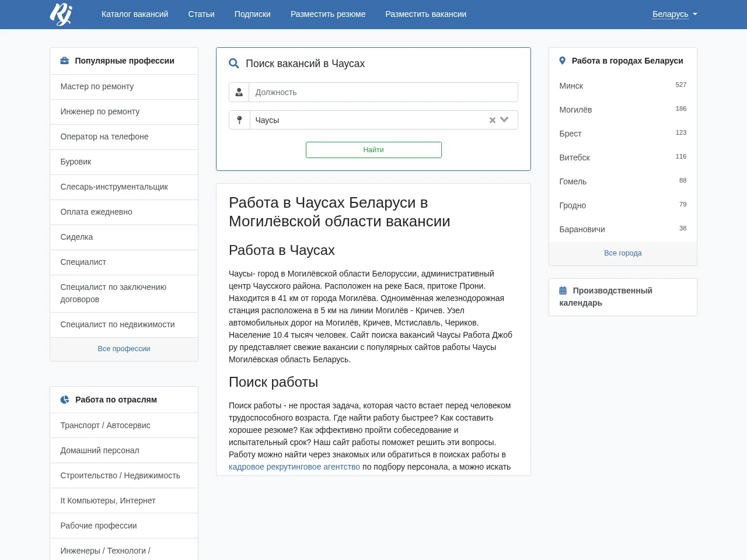Select Оператор на телефоне in the list
747x560 pixels.
124,136
